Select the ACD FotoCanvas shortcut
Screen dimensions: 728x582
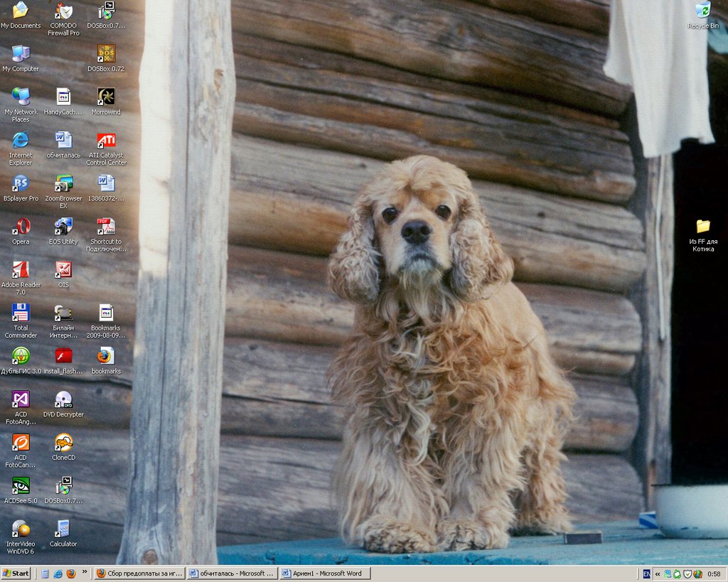click(21, 451)
